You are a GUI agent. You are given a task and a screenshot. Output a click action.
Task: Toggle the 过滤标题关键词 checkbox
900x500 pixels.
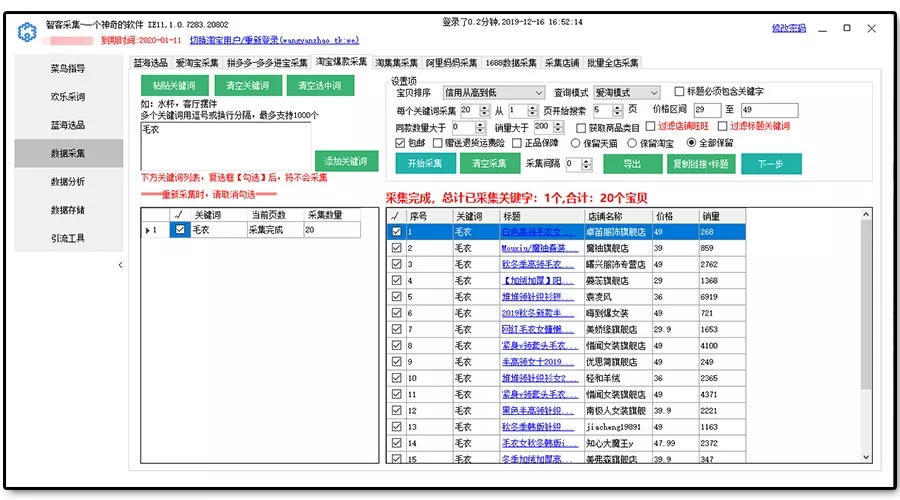(723, 126)
